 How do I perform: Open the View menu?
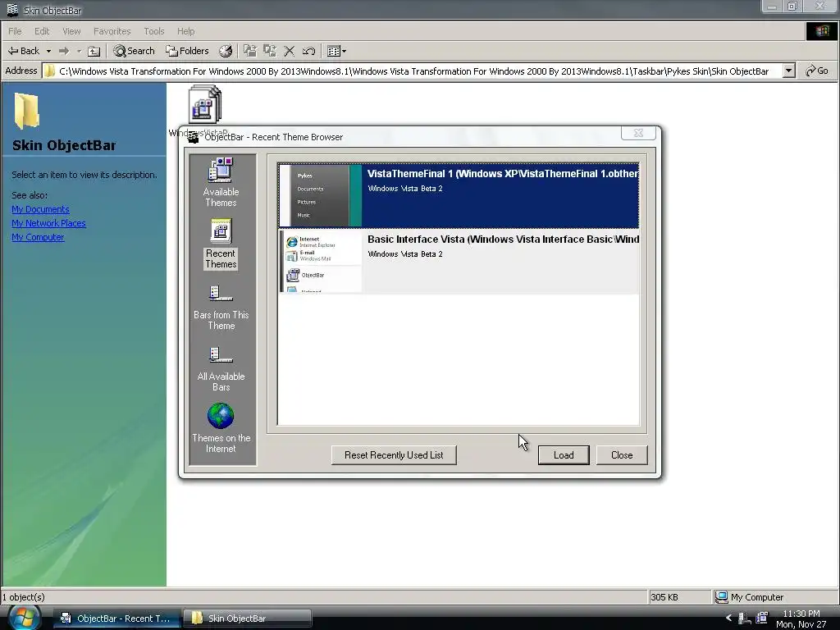(x=71, y=31)
